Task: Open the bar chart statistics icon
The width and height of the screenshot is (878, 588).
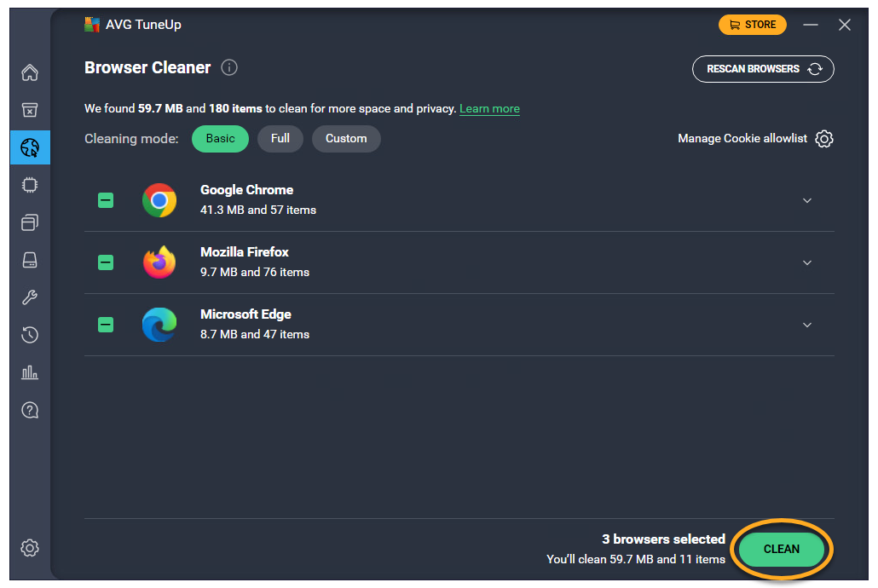Action: 30,372
